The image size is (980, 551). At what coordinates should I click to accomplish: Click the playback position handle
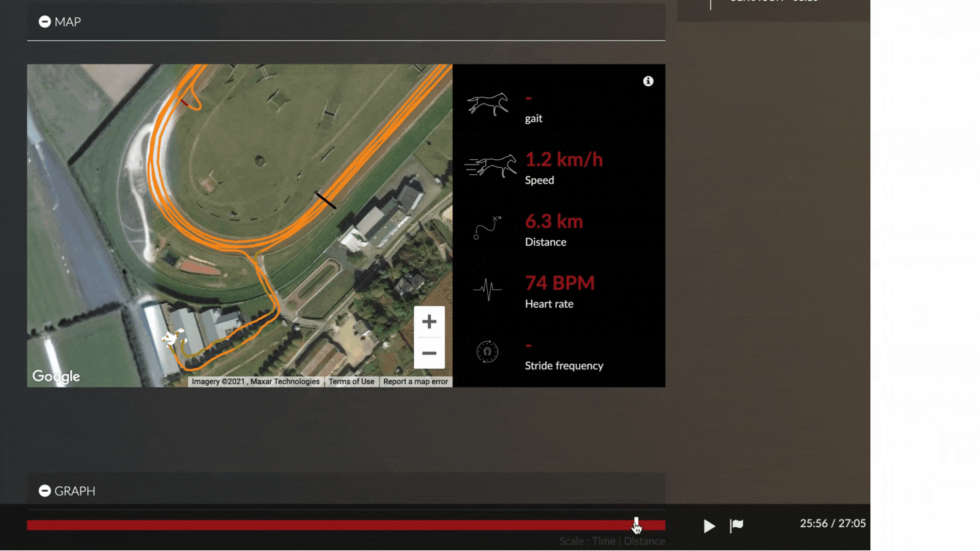click(x=636, y=524)
